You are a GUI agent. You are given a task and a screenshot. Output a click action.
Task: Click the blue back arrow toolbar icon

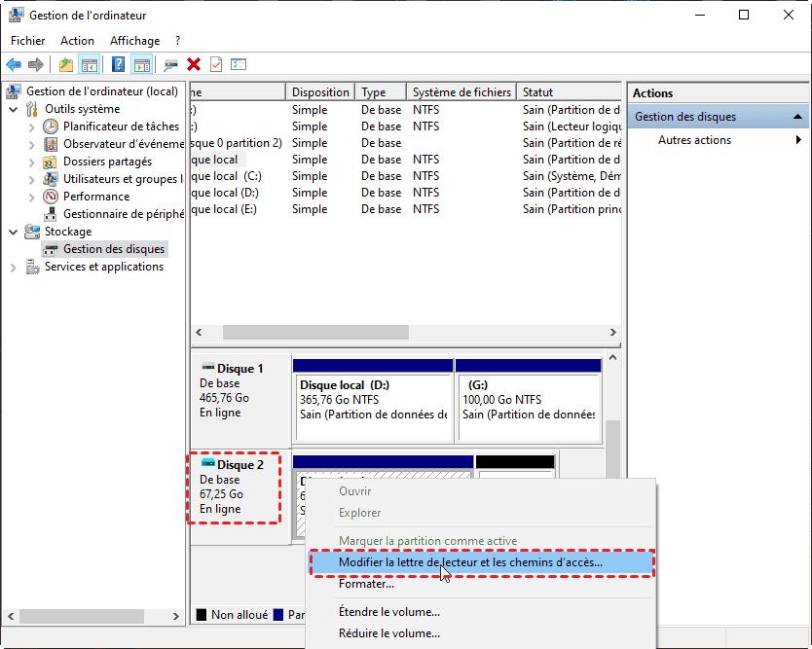tap(14, 65)
